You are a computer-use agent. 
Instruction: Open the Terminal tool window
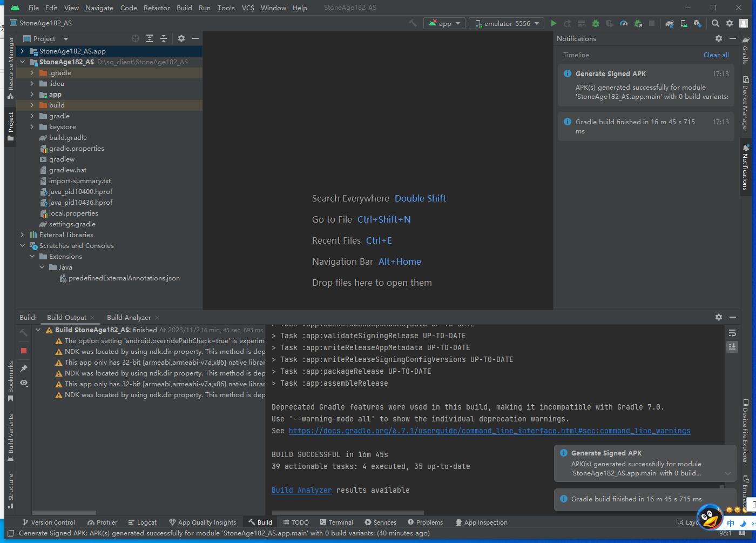tap(336, 522)
